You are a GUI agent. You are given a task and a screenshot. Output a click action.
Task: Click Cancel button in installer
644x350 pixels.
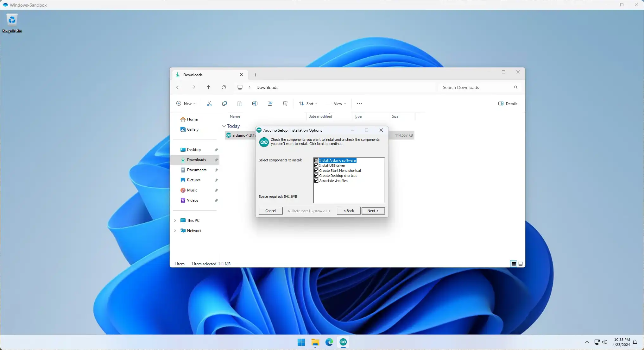(270, 211)
